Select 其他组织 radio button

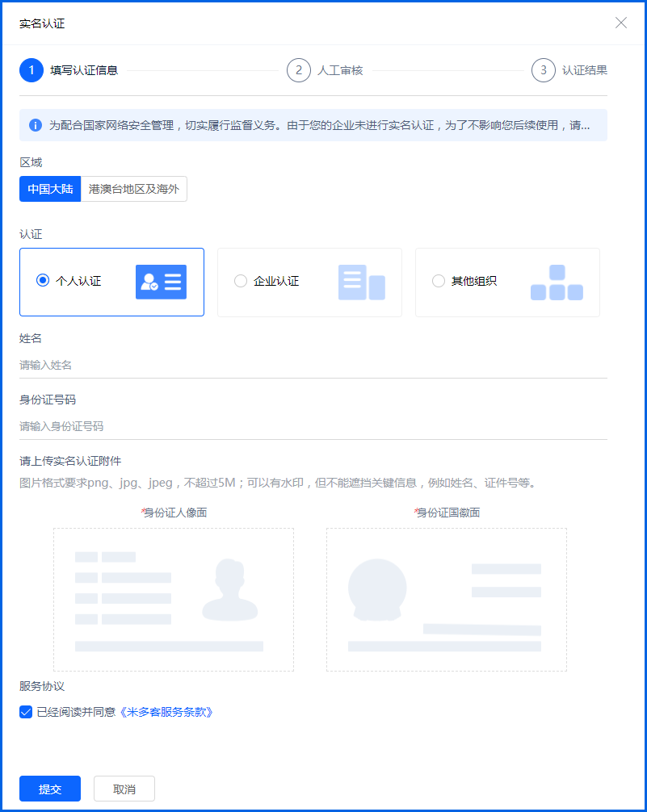(439, 281)
